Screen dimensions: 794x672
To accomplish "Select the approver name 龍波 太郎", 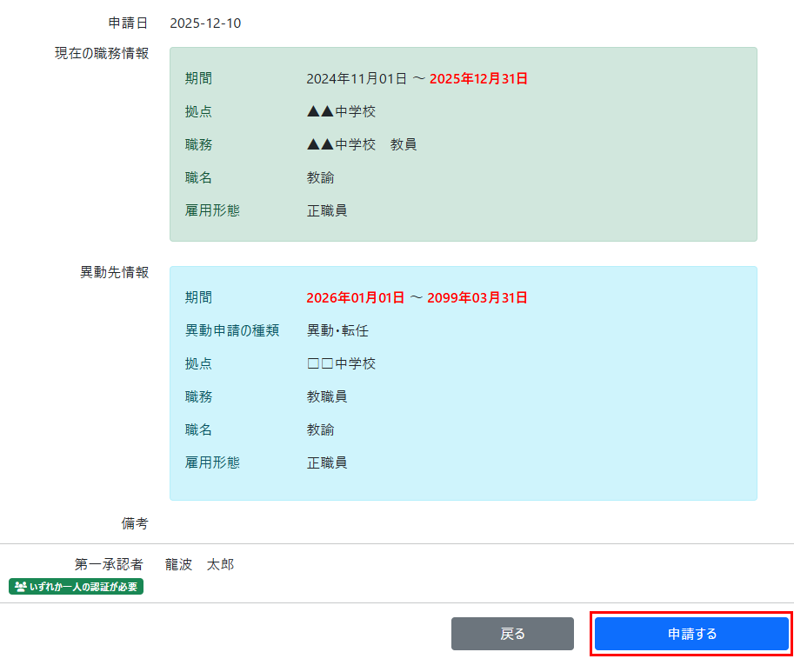I will [199, 564].
